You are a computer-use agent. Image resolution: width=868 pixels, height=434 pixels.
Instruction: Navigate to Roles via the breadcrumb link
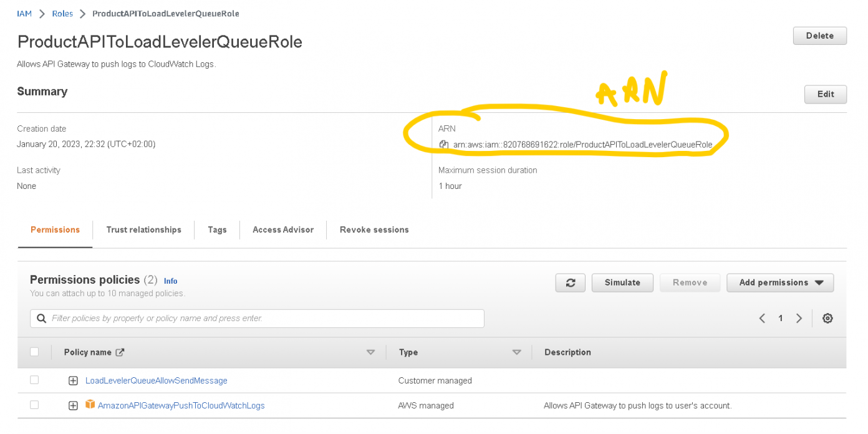coord(62,13)
